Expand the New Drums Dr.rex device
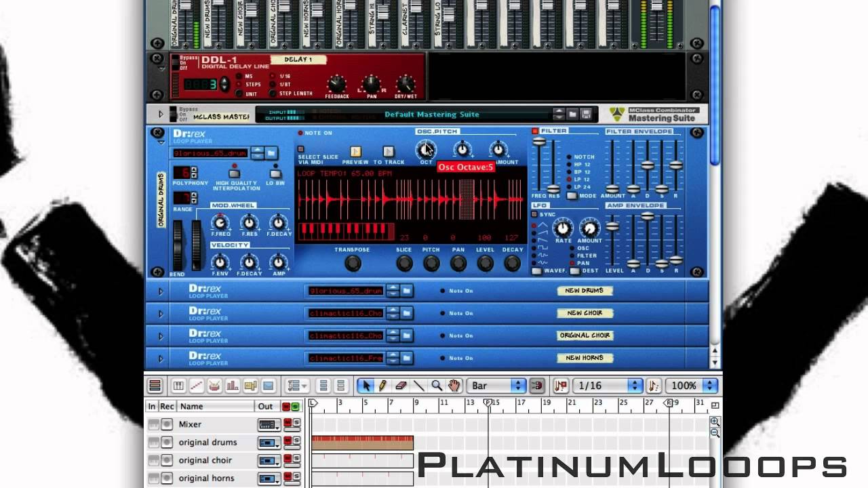868x488 pixels. click(x=161, y=291)
